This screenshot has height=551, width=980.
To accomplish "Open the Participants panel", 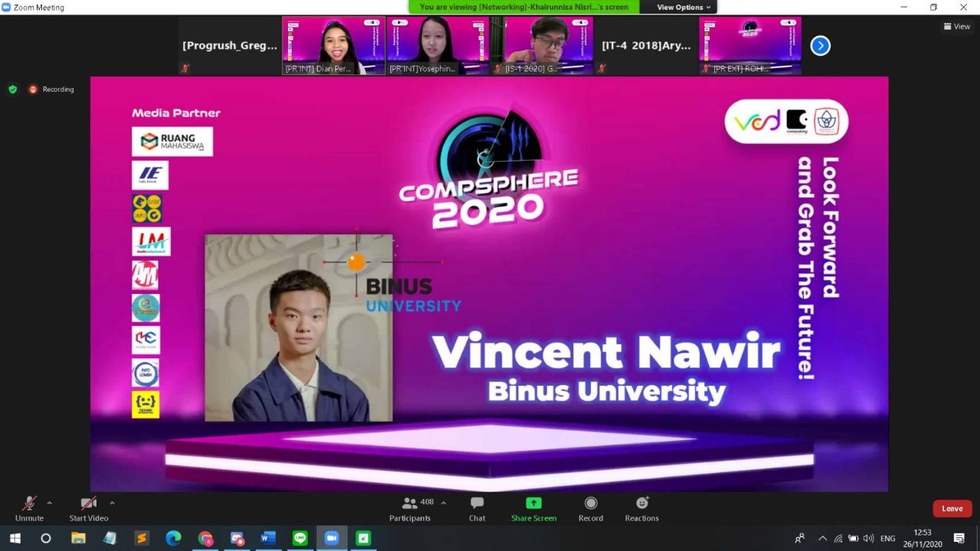I will (x=410, y=509).
